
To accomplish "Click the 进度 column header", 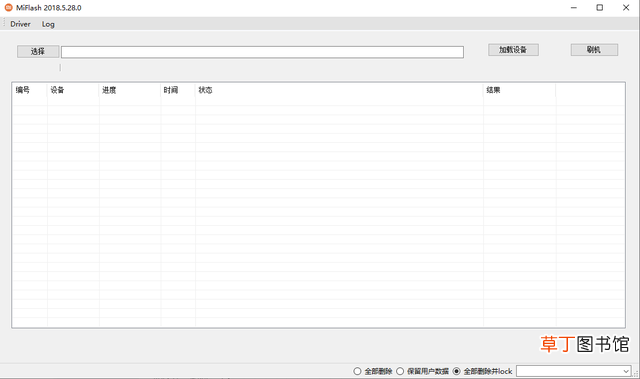I will point(130,90).
